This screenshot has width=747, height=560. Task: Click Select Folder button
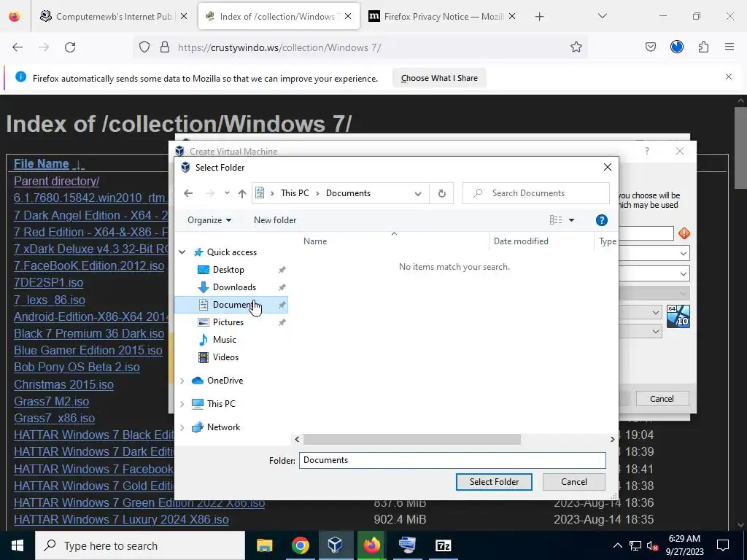pyautogui.click(x=494, y=482)
